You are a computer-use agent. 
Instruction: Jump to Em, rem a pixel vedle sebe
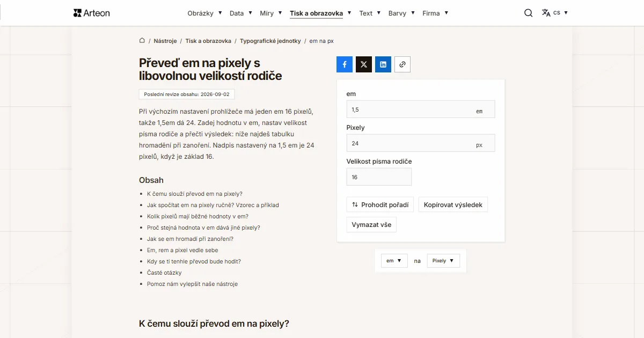point(182,250)
